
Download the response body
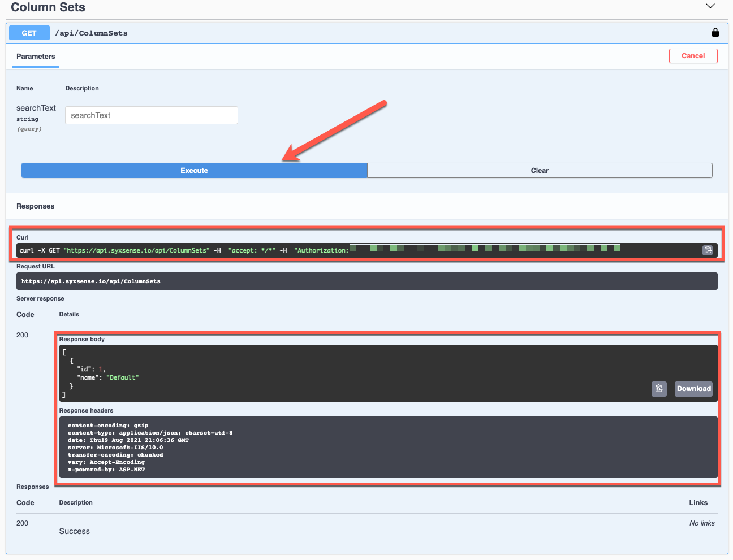tap(693, 389)
